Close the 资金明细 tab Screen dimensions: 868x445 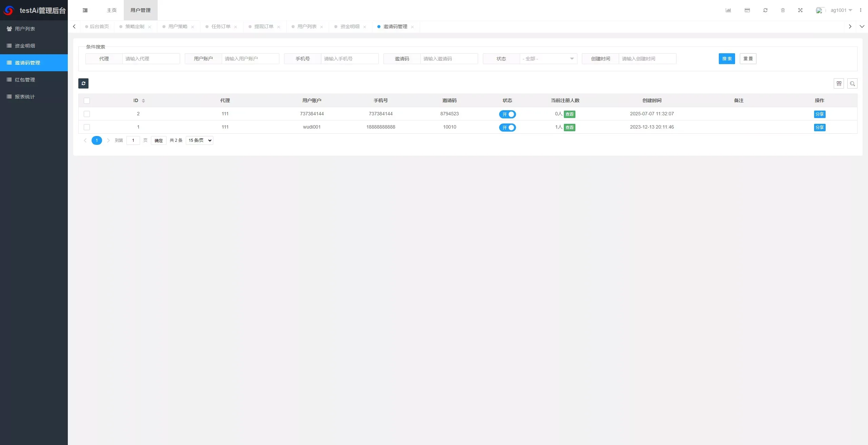364,27
